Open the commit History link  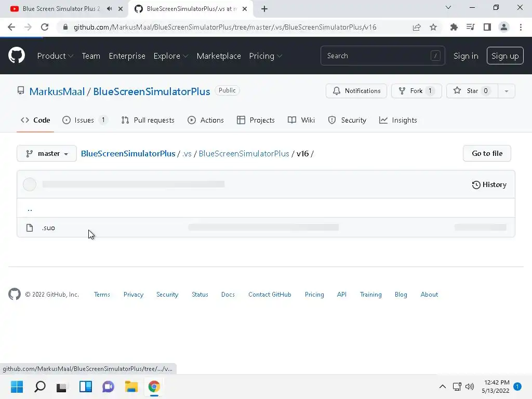tap(489, 184)
